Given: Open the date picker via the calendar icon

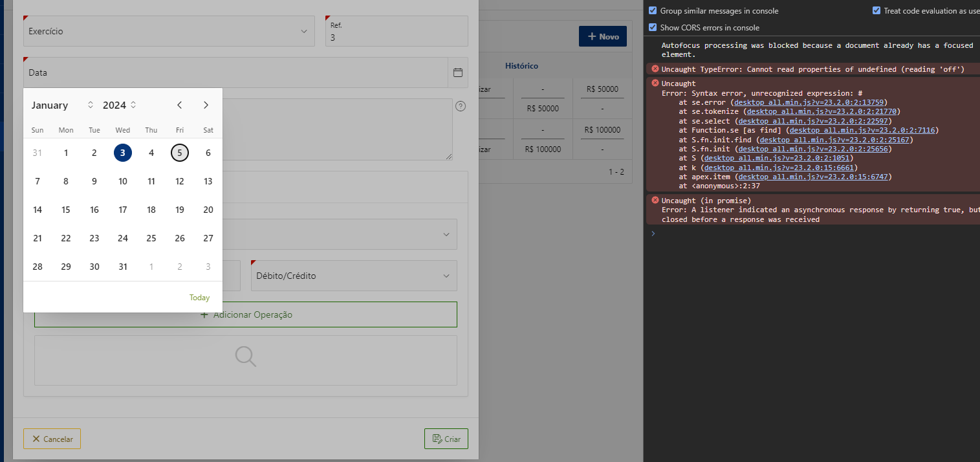Looking at the screenshot, I should point(458,72).
